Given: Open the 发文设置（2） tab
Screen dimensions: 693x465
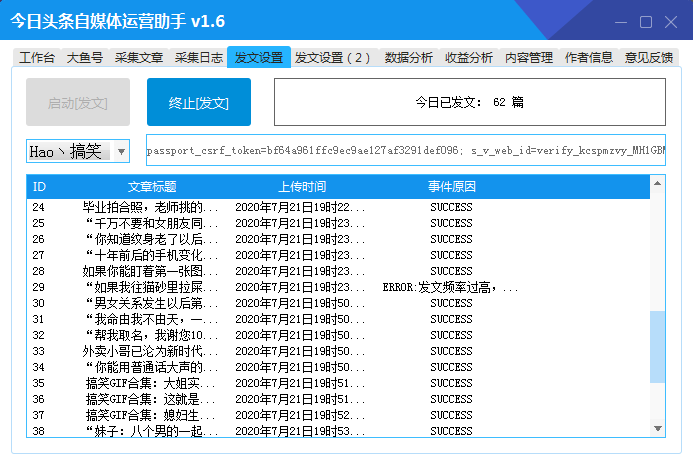Looking at the screenshot, I should 332,57.
